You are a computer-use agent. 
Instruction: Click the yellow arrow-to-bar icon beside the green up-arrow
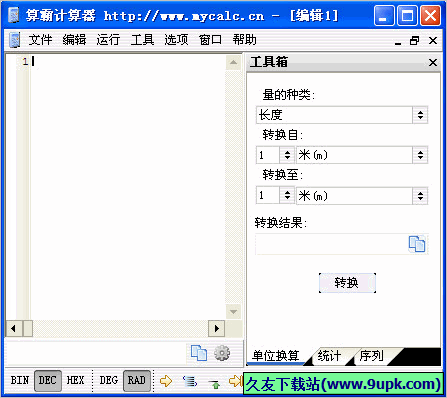pyautogui.click(x=236, y=381)
